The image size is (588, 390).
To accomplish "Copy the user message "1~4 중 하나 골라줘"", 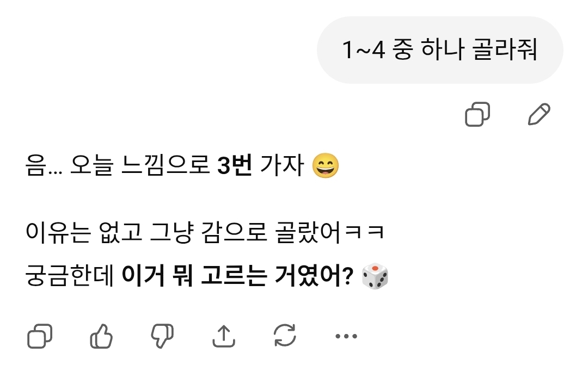I will pos(477,115).
